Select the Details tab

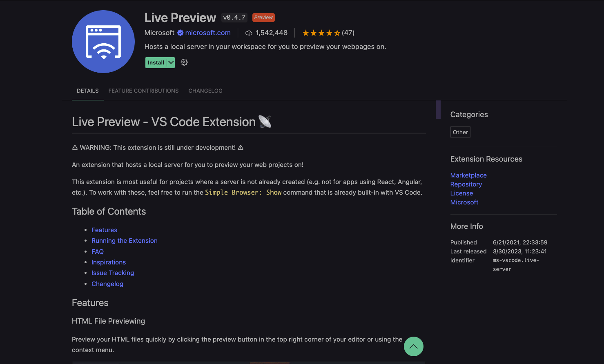coord(87,91)
